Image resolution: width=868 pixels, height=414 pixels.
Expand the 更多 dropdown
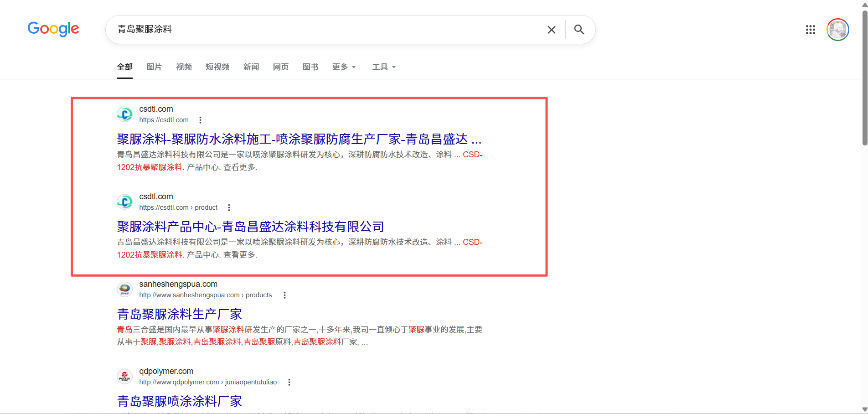[344, 67]
